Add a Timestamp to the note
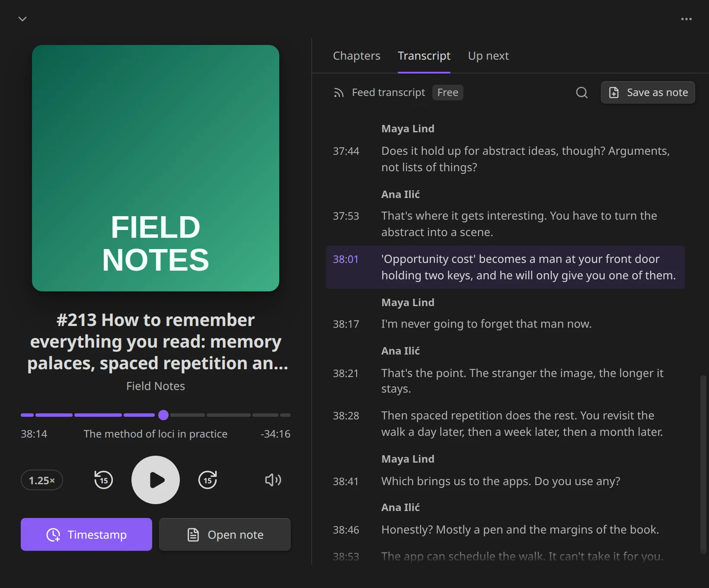Viewport: 709px width, 588px height. pos(86,534)
